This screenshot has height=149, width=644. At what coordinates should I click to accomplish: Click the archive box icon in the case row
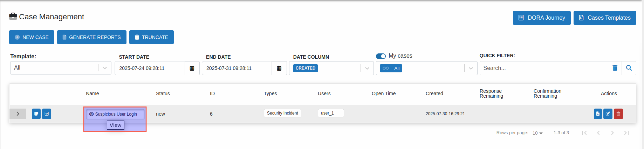coord(47,114)
